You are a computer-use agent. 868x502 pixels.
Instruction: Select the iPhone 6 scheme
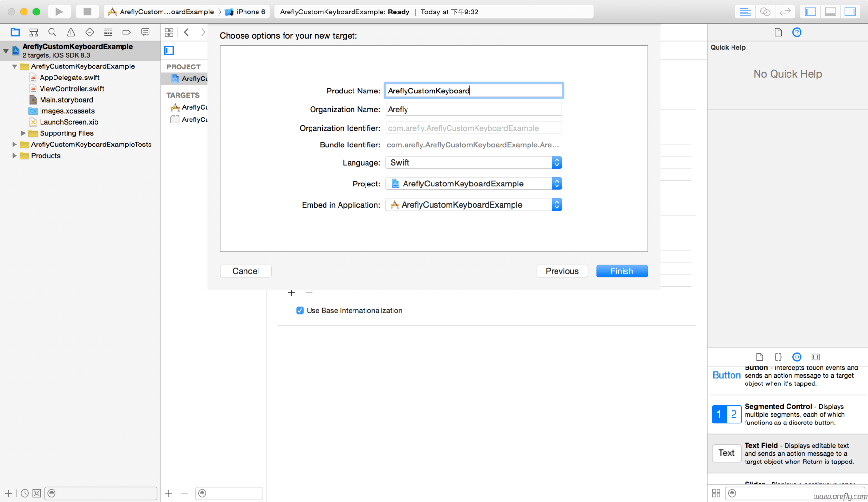click(x=245, y=12)
